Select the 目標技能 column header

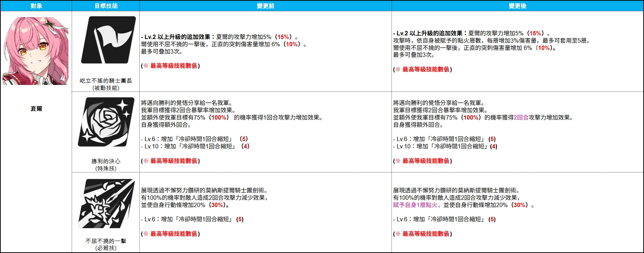point(106,6)
